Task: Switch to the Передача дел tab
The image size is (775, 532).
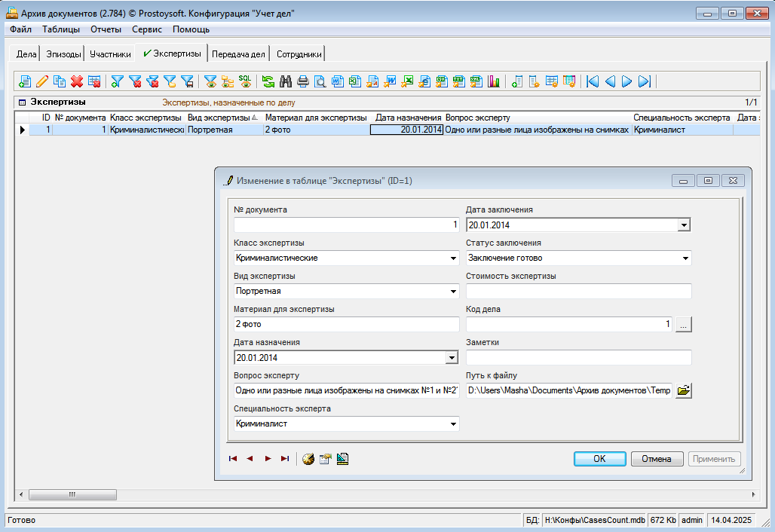Action: [238, 54]
